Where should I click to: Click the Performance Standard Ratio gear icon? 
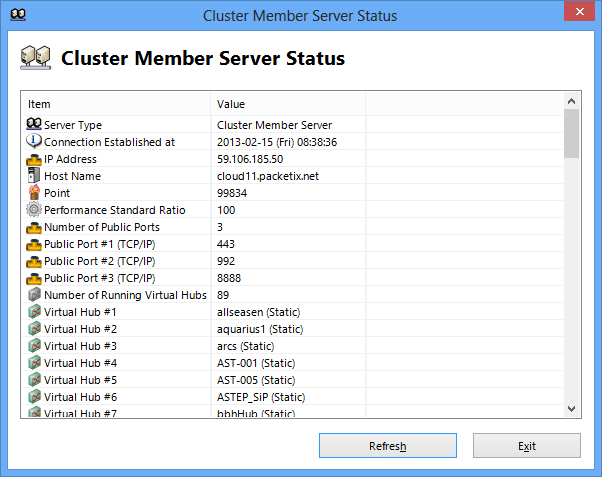[34, 210]
